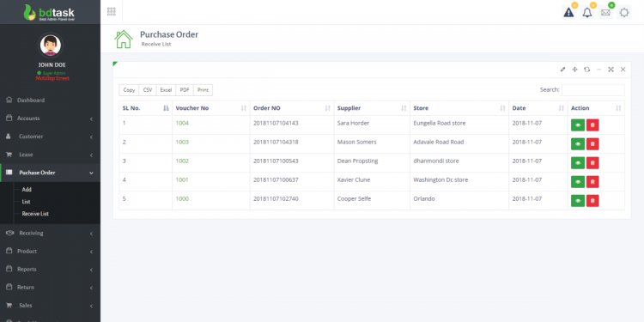This screenshot has height=322, width=644.
Task: Sort the table by Action column
Action: [596, 108]
